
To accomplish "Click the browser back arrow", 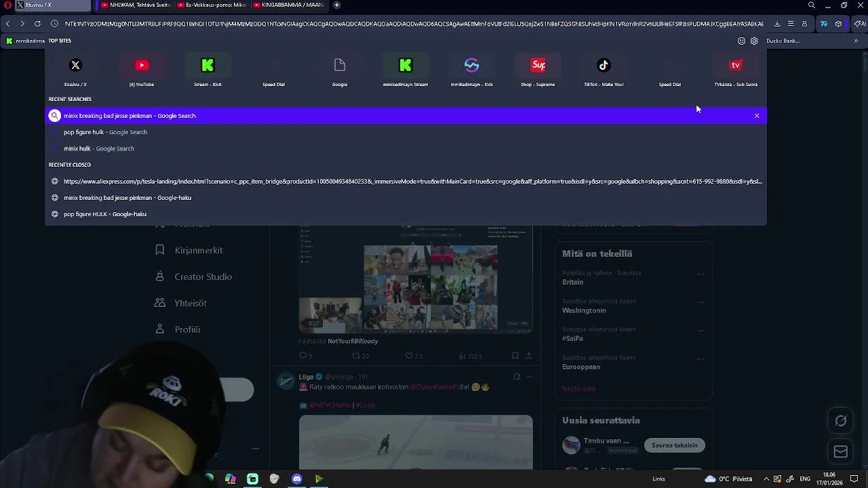I will (7, 24).
